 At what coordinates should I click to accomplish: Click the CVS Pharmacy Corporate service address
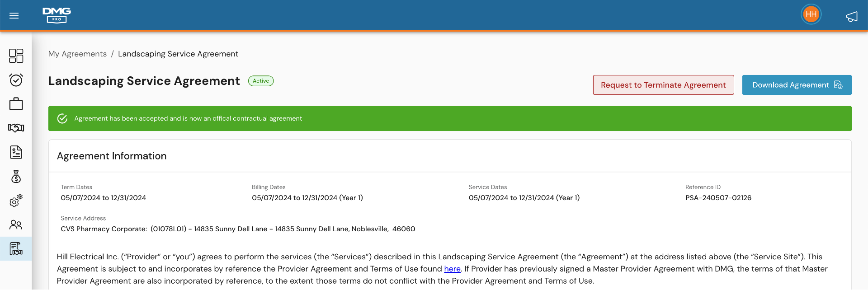pyautogui.click(x=238, y=229)
